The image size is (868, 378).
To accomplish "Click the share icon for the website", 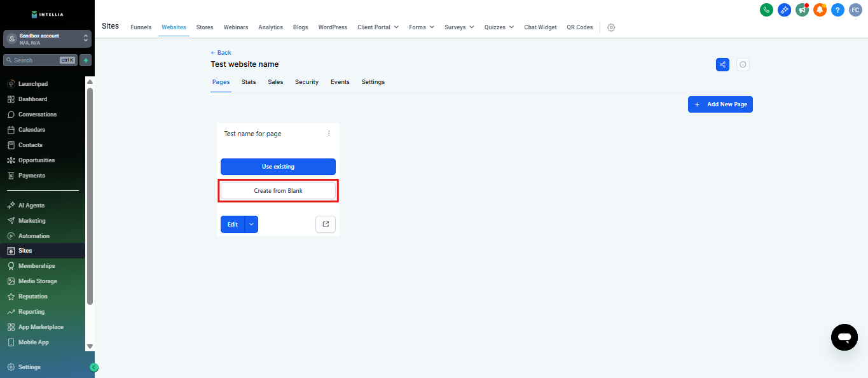I will [x=722, y=64].
